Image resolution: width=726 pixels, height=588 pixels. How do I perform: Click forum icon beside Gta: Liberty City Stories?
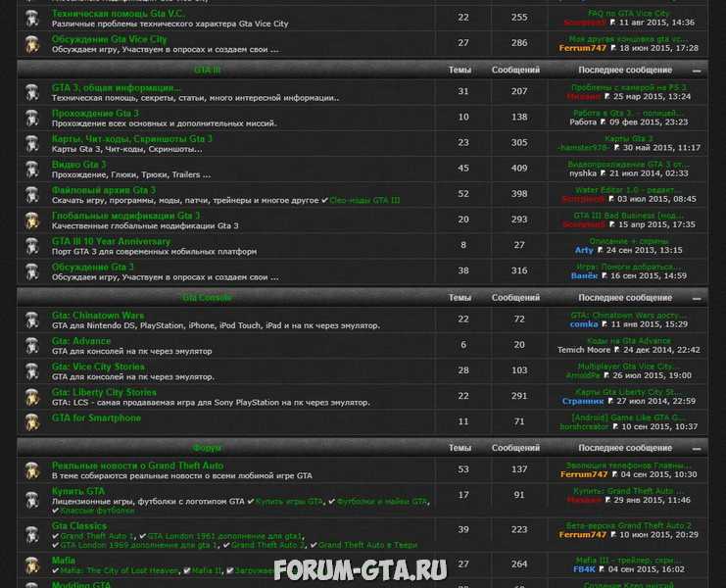(32, 397)
